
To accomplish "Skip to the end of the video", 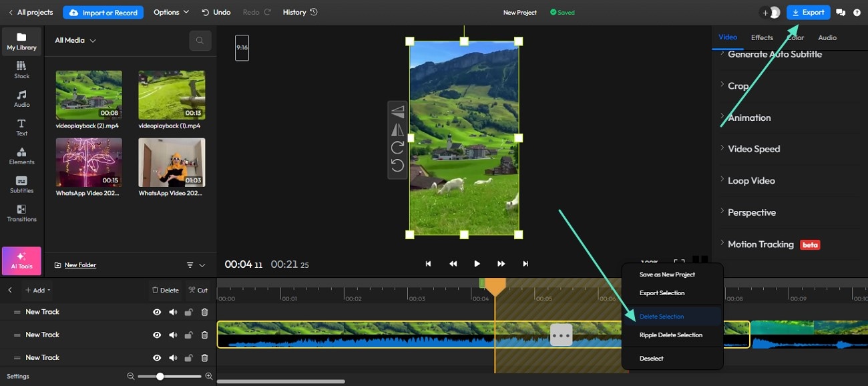I will coord(525,264).
